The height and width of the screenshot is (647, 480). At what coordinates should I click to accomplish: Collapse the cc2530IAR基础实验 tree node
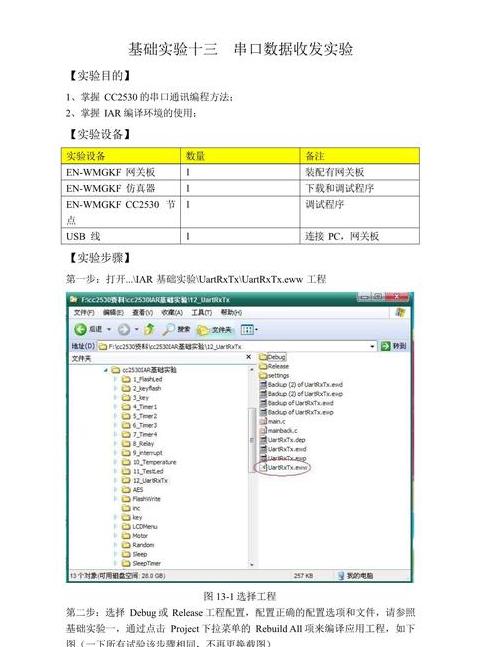point(106,370)
